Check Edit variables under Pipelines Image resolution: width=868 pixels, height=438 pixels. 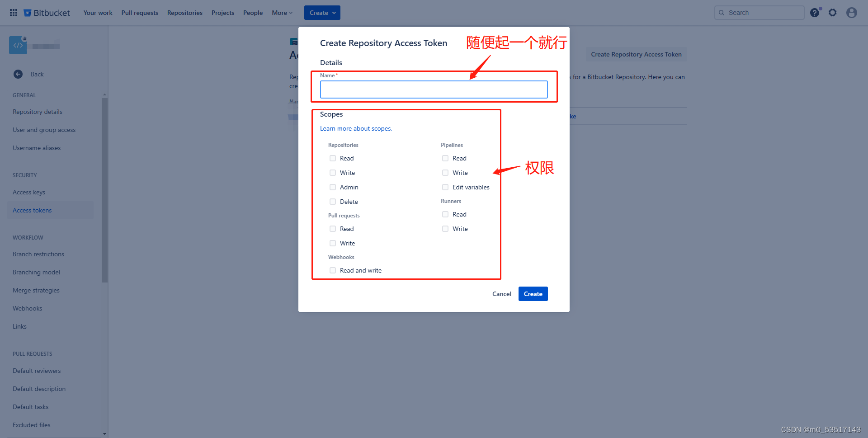point(445,187)
